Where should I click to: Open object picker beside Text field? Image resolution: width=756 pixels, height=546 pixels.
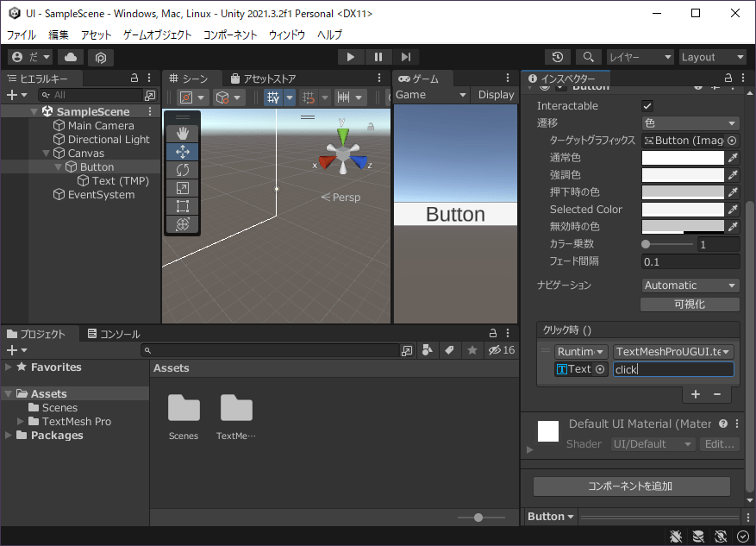tap(600, 369)
